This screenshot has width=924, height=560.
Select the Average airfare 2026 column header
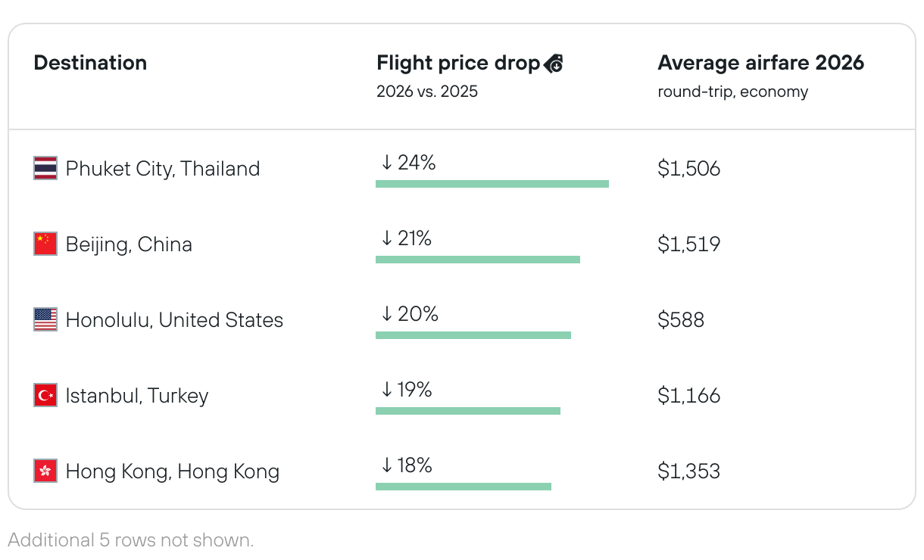pyautogui.click(x=760, y=63)
